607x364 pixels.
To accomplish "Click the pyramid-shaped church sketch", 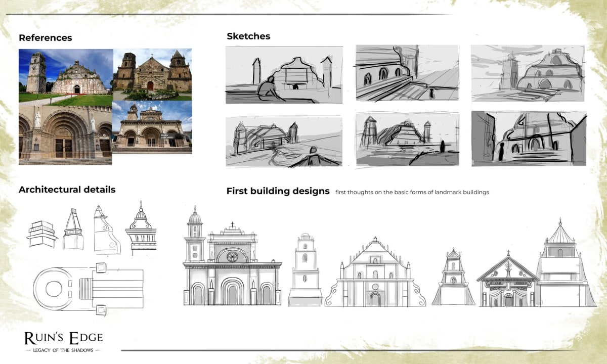I will click(407, 139).
